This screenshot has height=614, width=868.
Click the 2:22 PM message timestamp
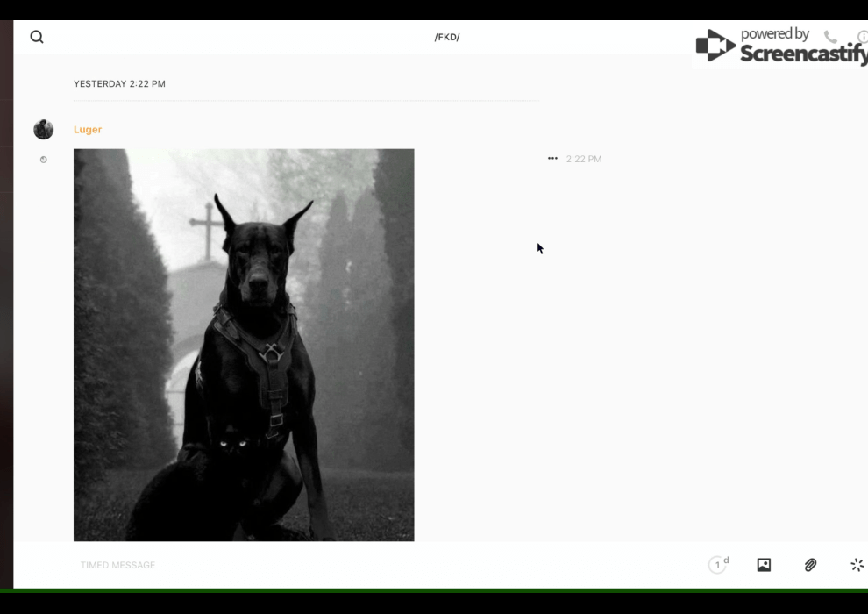coord(584,159)
